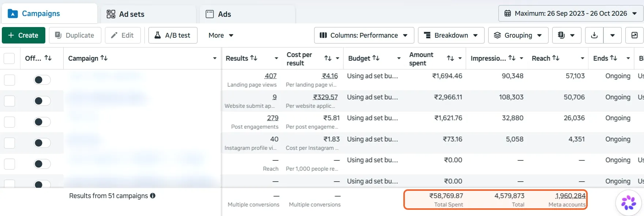Screen dimensions: 644x216
Task: Open the Impressions column dropdown arrow
Action: 521,58
